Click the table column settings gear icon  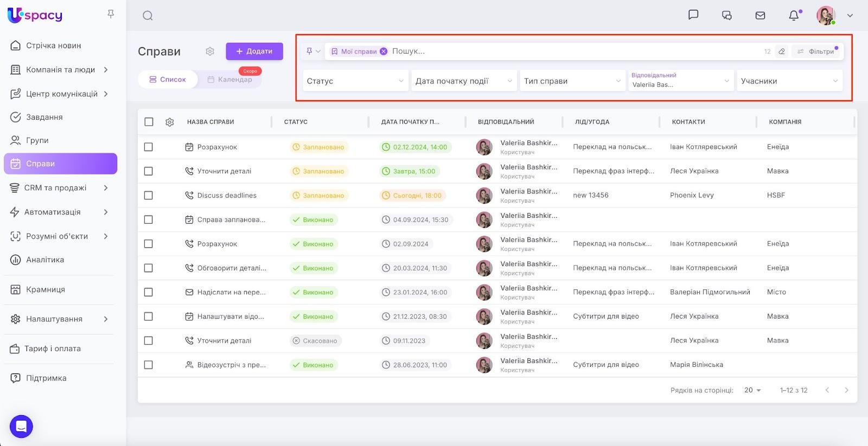point(170,122)
